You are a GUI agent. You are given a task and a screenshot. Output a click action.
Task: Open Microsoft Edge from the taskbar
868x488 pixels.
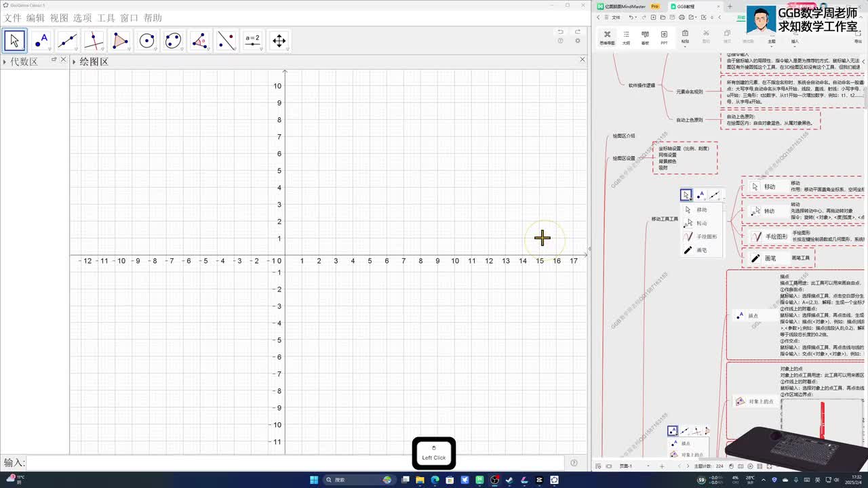[435, 480]
